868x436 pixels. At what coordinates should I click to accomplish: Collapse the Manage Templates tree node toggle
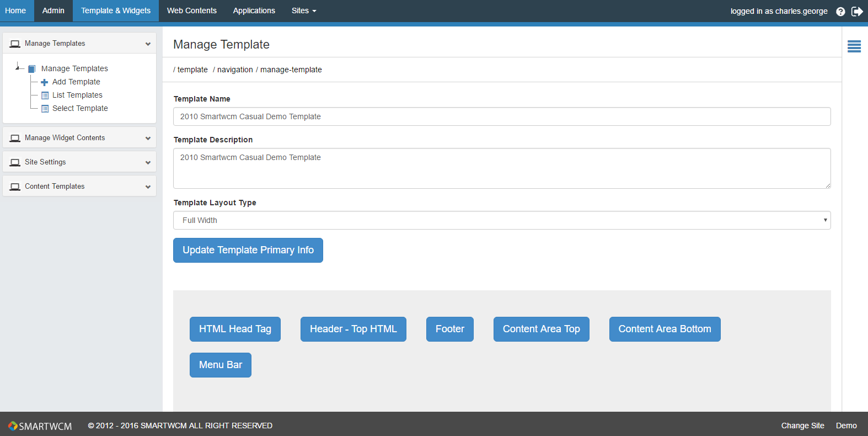pos(17,67)
